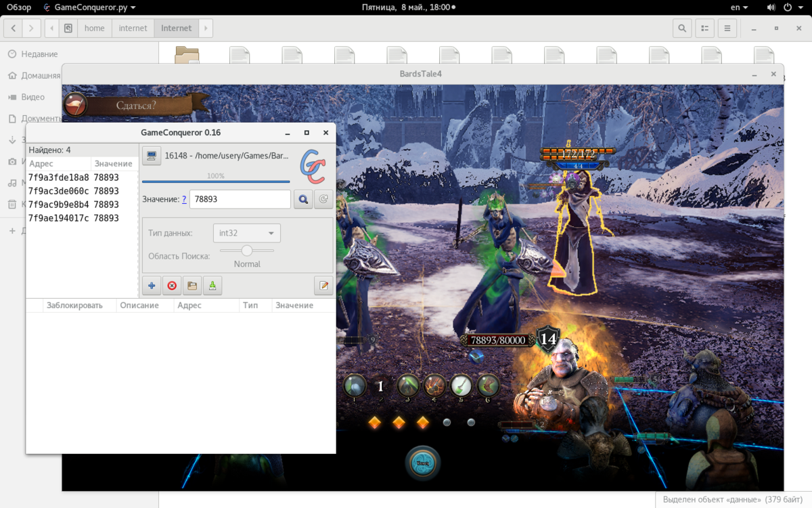Screen dimensions: 812x508
Task: Click the root disk icon in path bar
Action: pos(68,28)
